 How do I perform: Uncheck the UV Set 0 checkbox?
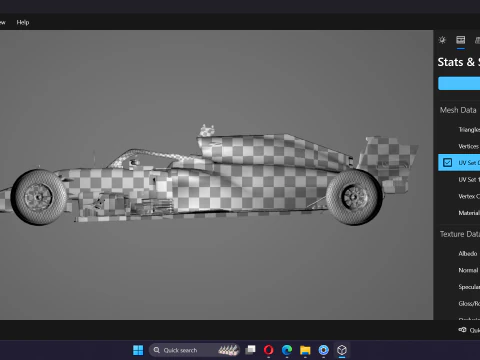[x=447, y=163]
